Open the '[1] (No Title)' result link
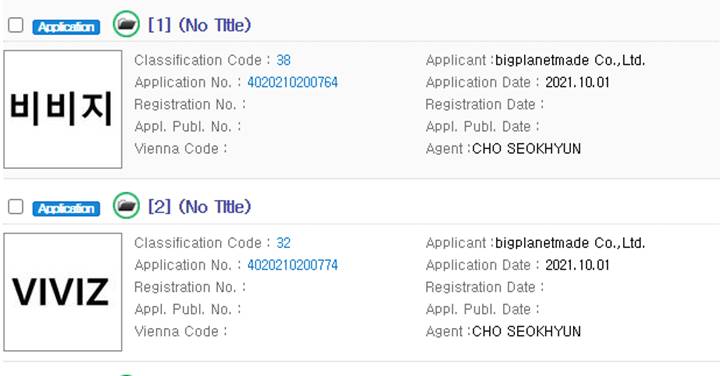This screenshot has width=720, height=376. point(199,25)
